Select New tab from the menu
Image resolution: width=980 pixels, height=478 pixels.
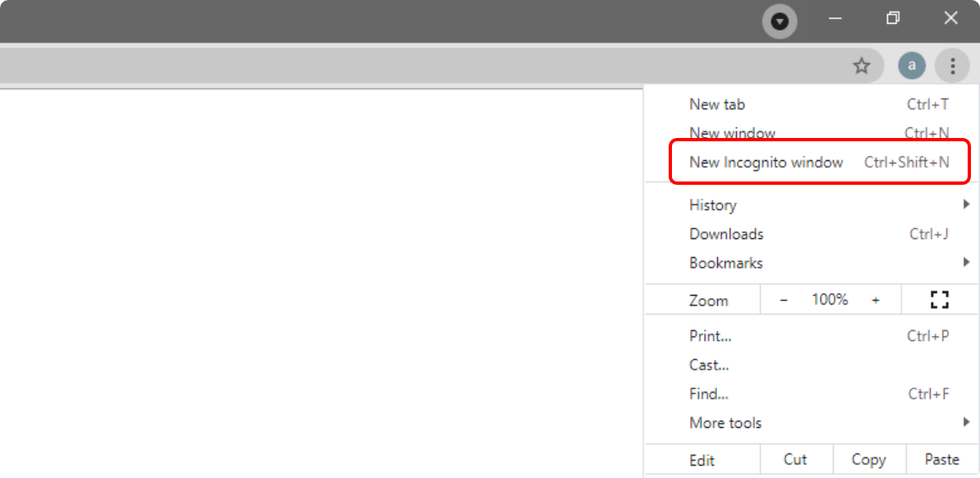pos(717,104)
